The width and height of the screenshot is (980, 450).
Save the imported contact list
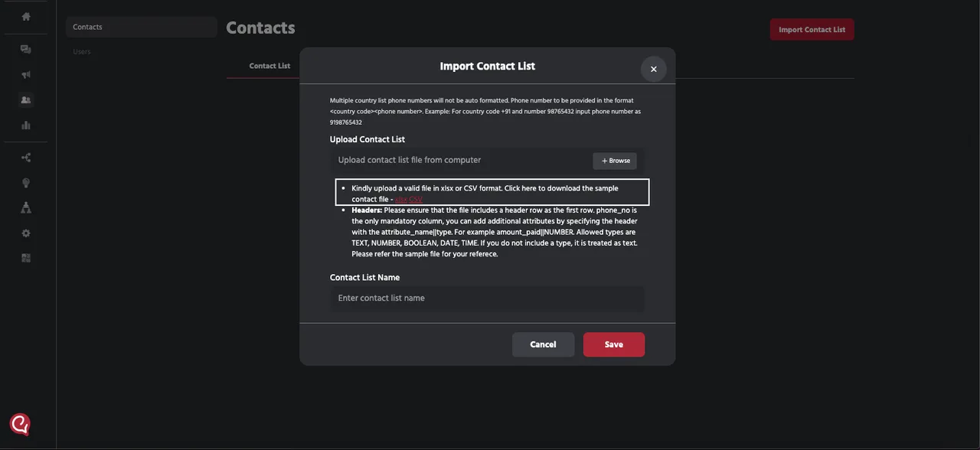pyautogui.click(x=613, y=344)
